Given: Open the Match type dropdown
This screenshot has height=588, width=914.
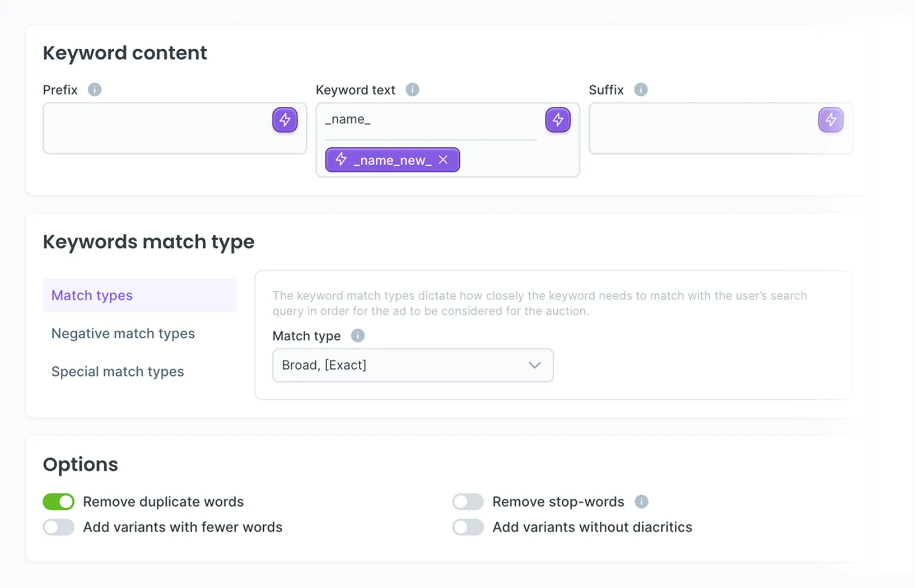Looking at the screenshot, I should 413,365.
